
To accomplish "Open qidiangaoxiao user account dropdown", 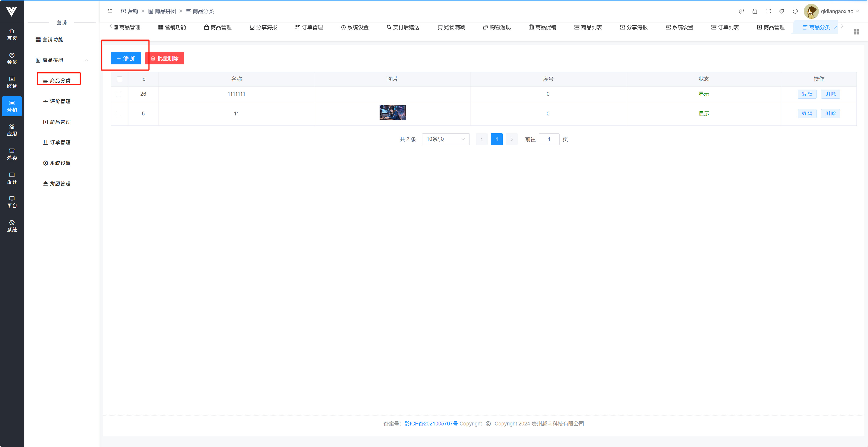I will click(x=837, y=11).
